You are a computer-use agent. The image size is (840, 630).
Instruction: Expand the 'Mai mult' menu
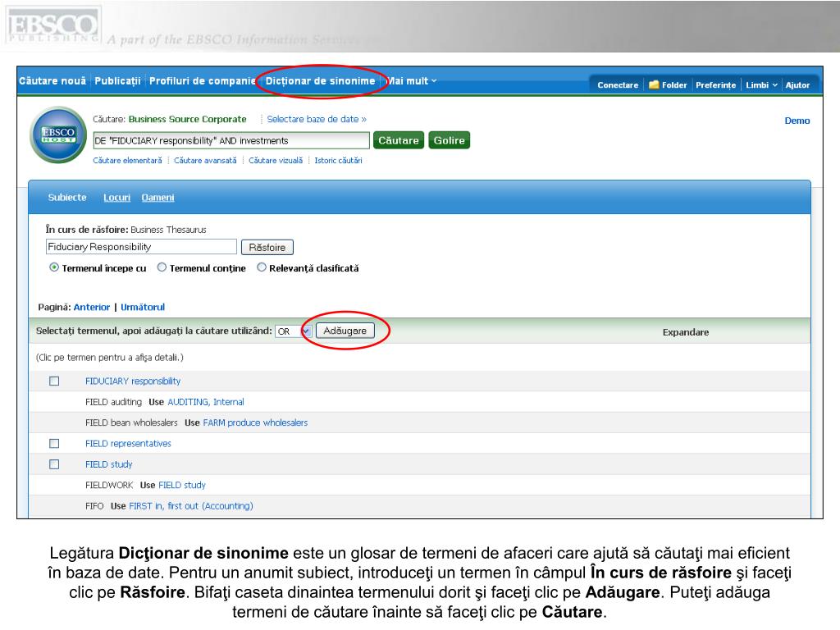pyautogui.click(x=412, y=81)
